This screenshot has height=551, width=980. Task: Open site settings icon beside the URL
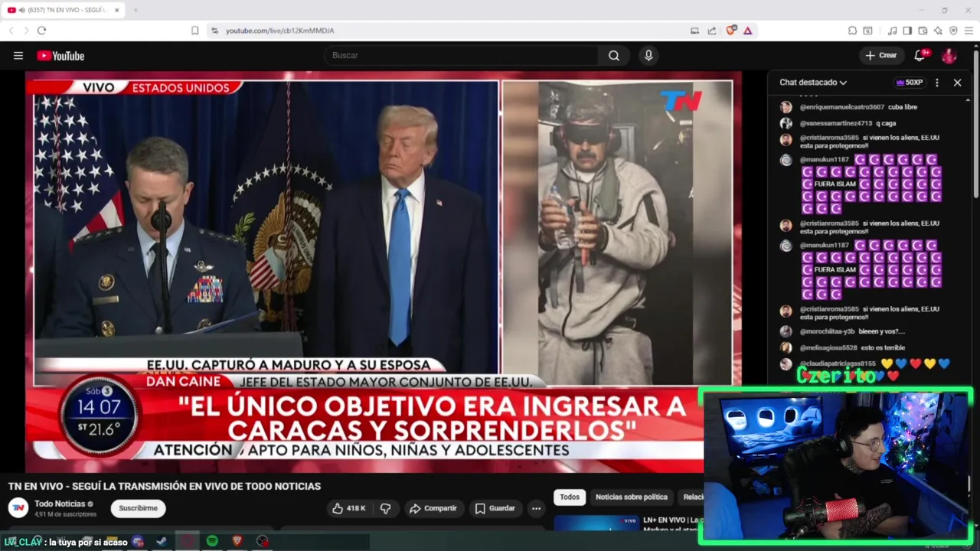point(214,31)
